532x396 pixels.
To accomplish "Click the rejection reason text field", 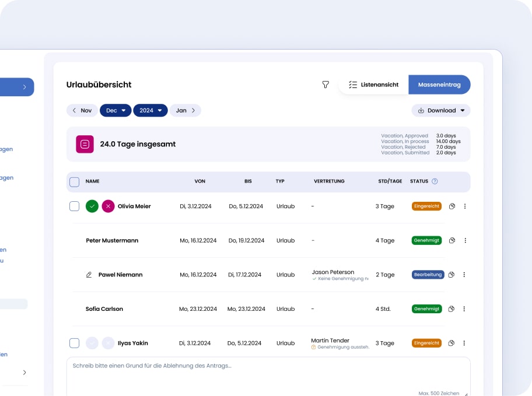I will click(268, 376).
